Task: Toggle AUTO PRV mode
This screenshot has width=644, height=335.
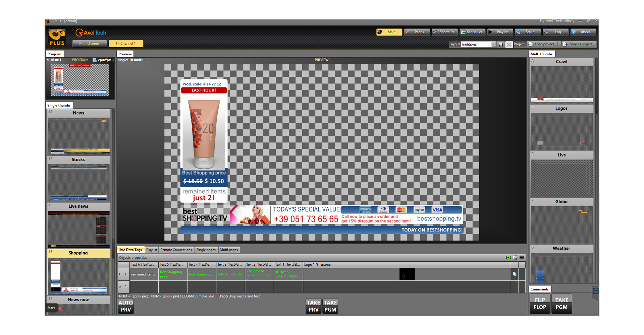Action: [126, 306]
